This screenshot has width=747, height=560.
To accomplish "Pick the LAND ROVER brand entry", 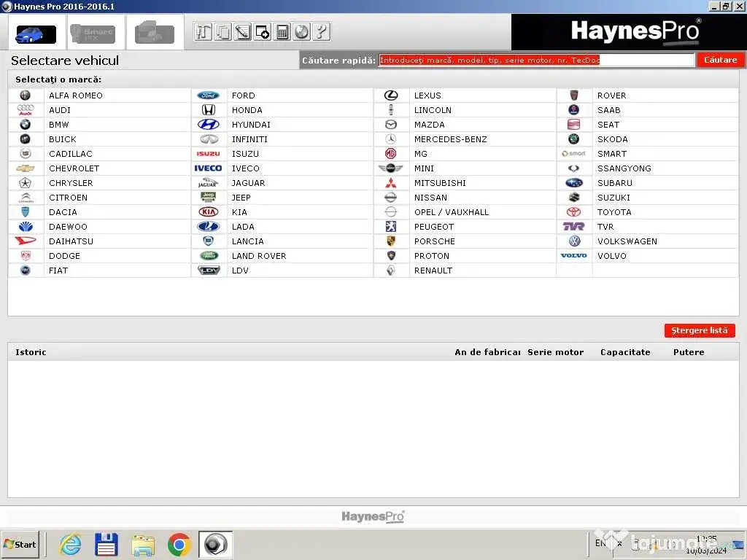I will (258, 256).
